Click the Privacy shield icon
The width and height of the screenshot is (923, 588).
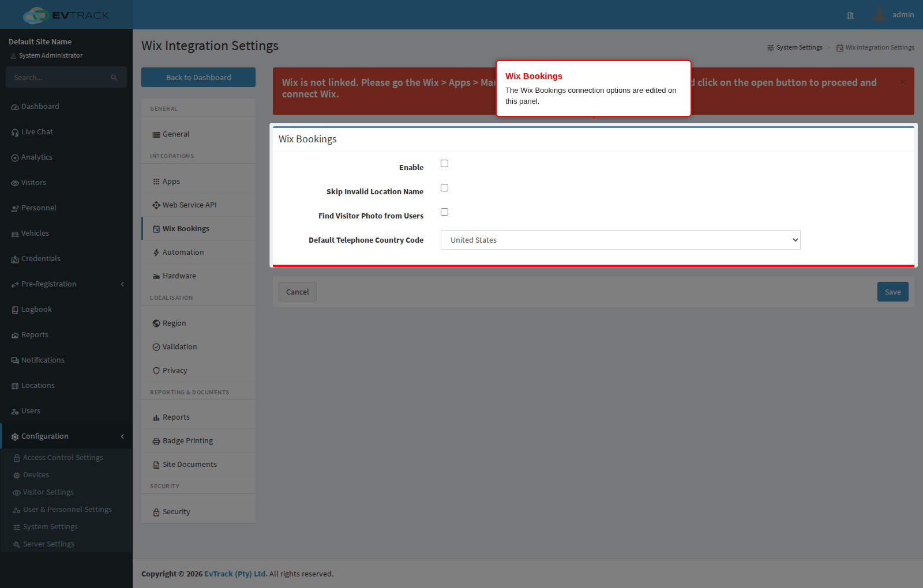click(x=156, y=371)
